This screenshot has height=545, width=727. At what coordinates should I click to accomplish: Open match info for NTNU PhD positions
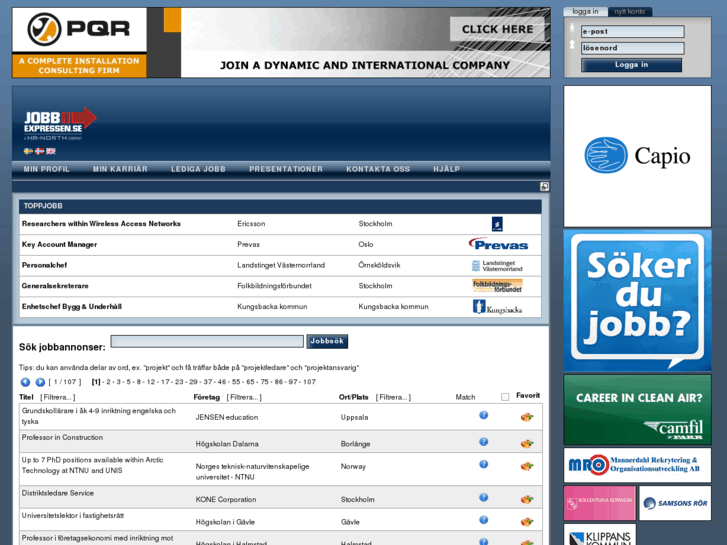tap(484, 464)
